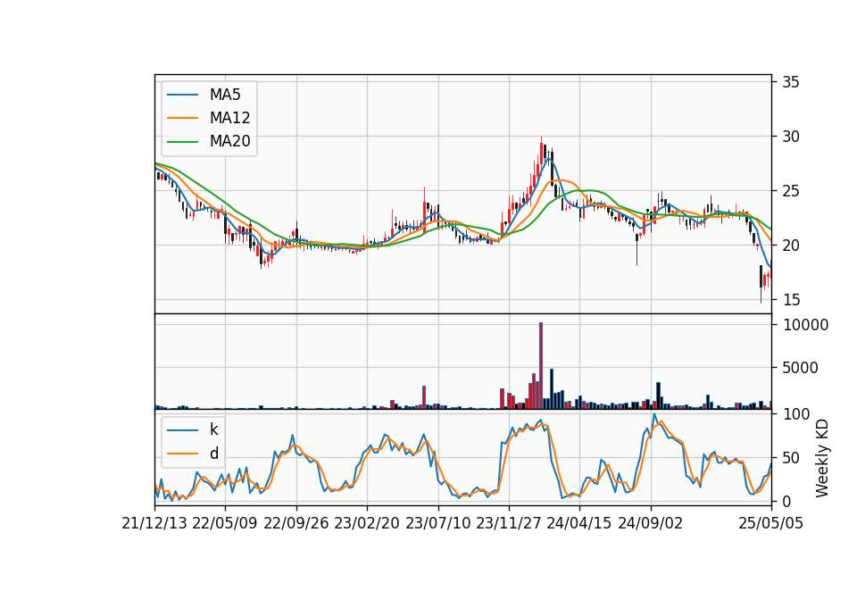Click price axis tick 30
857x616 pixels.
click(x=791, y=137)
